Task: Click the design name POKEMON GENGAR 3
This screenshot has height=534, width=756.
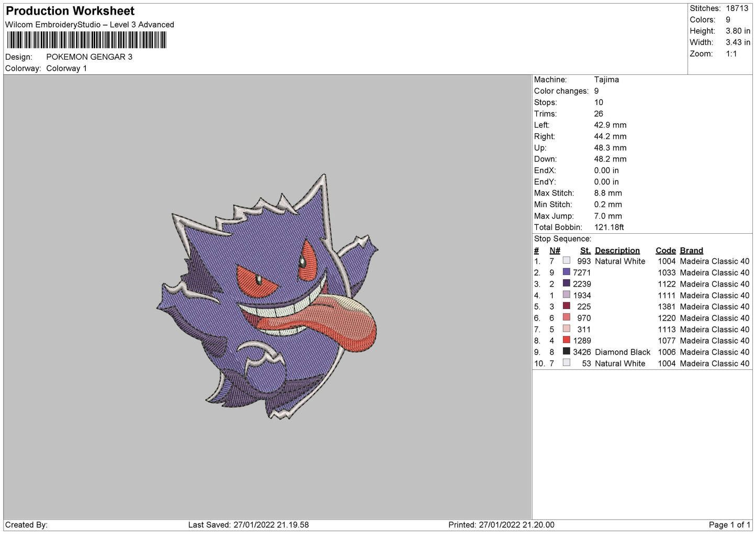Action: (x=89, y=57)
